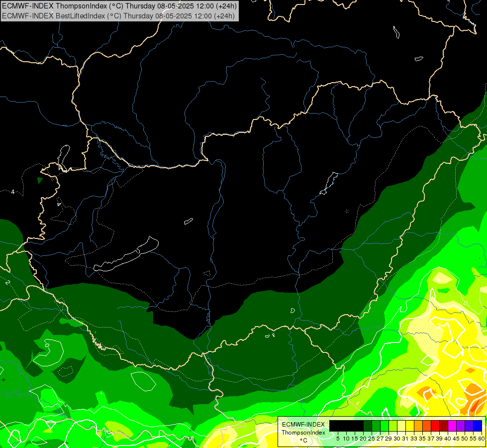Click the '°C' unit label in the legend

coord(303,441)
